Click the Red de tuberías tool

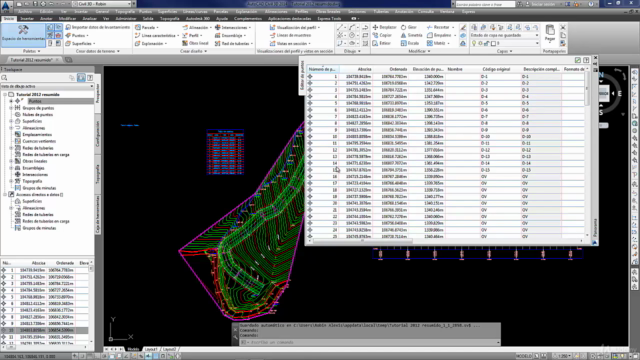pyautogui.click(x=234, y=43)
